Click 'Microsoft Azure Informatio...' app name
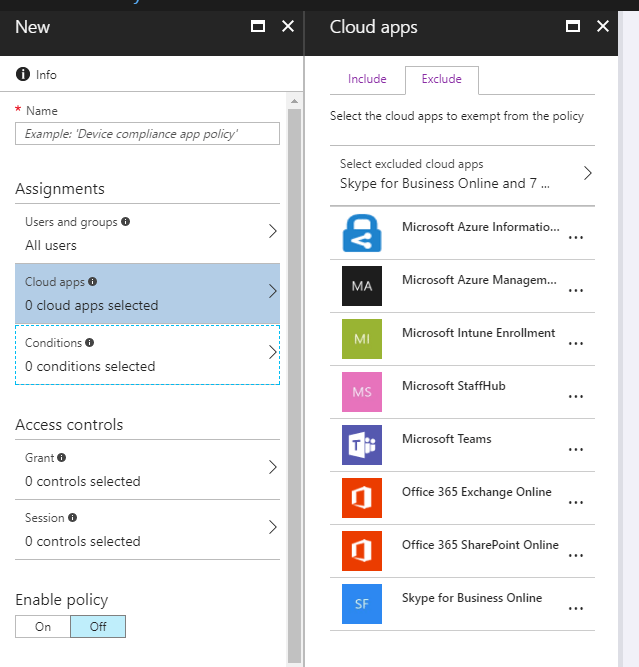 481,227
